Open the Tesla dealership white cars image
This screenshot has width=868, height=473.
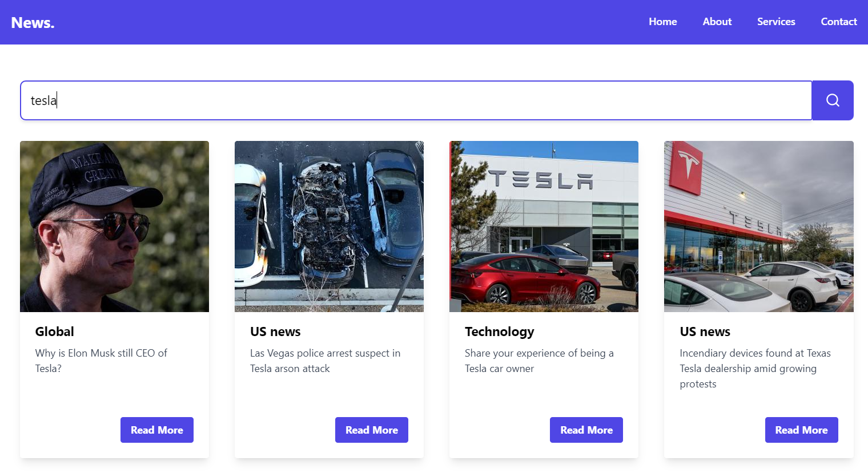759,227
